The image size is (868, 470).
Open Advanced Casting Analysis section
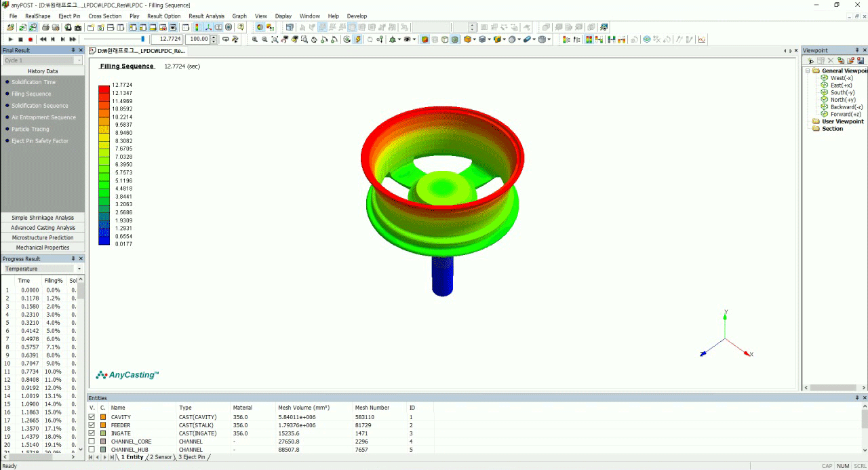click(43, 228)
